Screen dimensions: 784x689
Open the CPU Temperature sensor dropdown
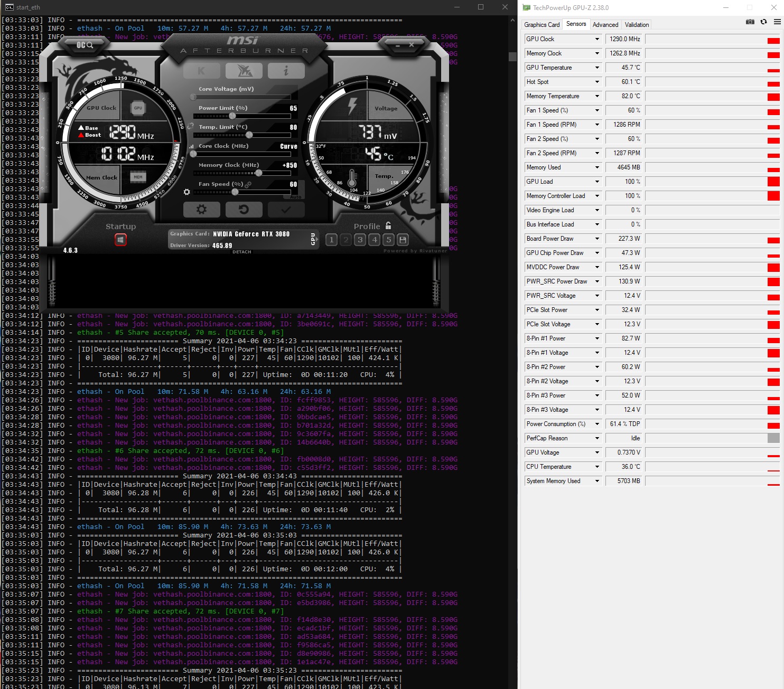coord(598,467)
